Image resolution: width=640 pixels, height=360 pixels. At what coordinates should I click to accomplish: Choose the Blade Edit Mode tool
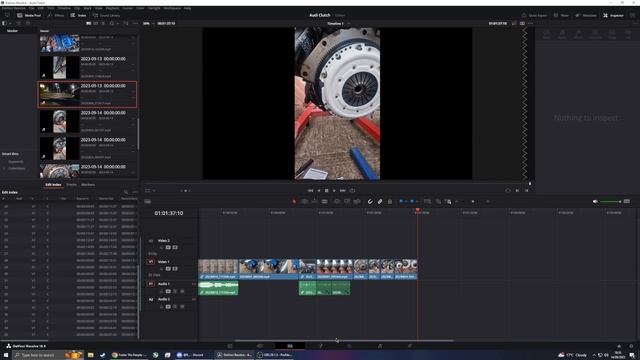click(x=324, y=201)
